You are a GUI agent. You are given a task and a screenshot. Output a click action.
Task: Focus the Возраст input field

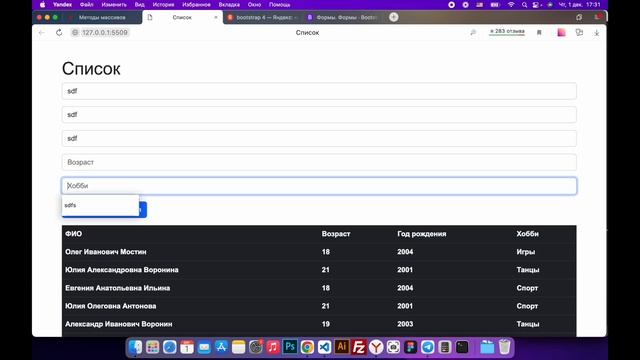point(319,162)
